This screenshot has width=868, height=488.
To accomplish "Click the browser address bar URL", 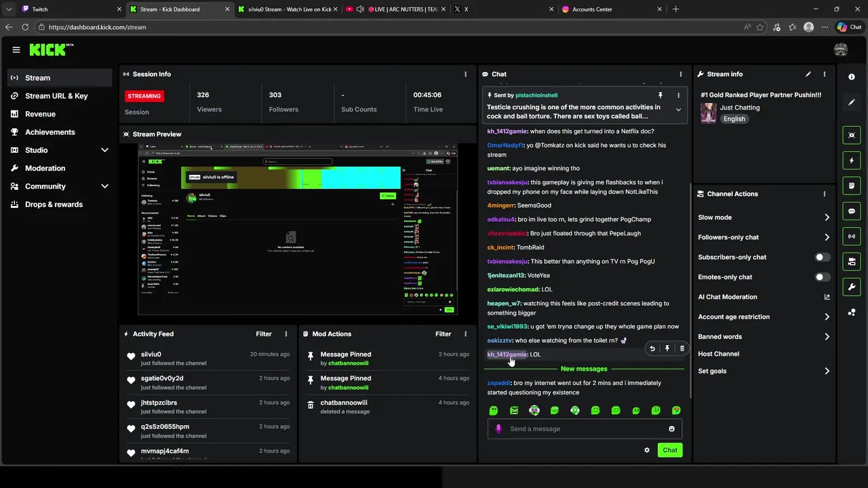I will click(97, 27).
